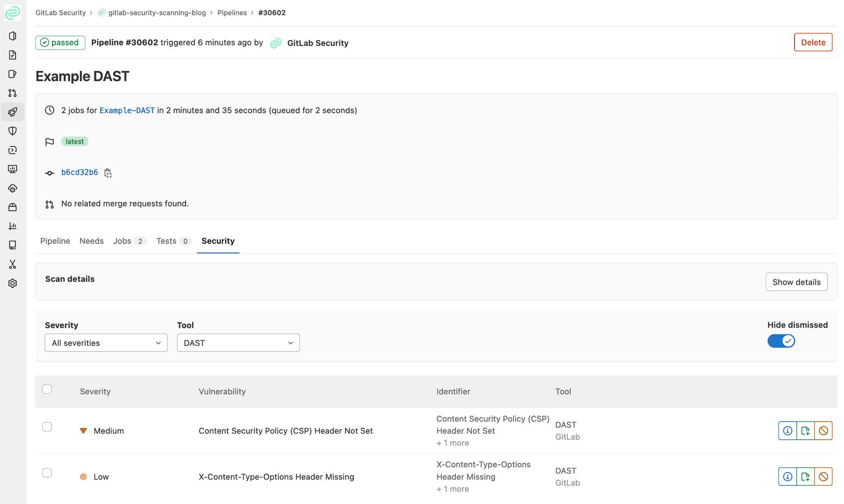Image resolution: width=844 pixels, height=504 pixels.
Task: Open Security & Compliance shield icon
Action: (12, 131)
